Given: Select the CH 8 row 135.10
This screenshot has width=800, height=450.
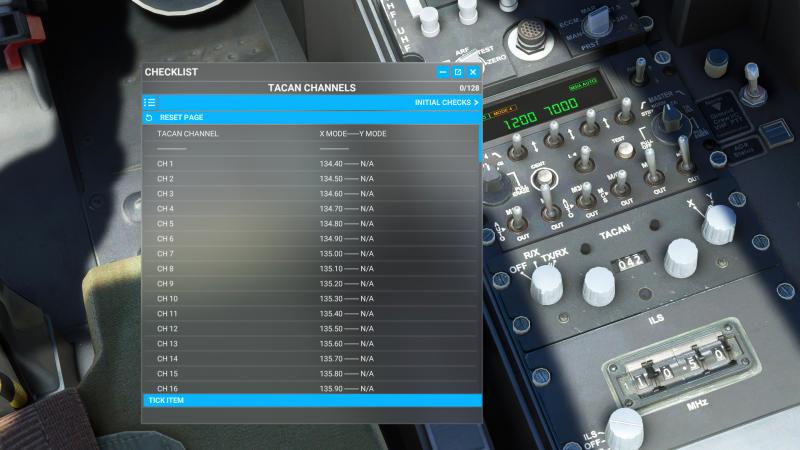Looking at the screenshot, I should click(310, 269).
